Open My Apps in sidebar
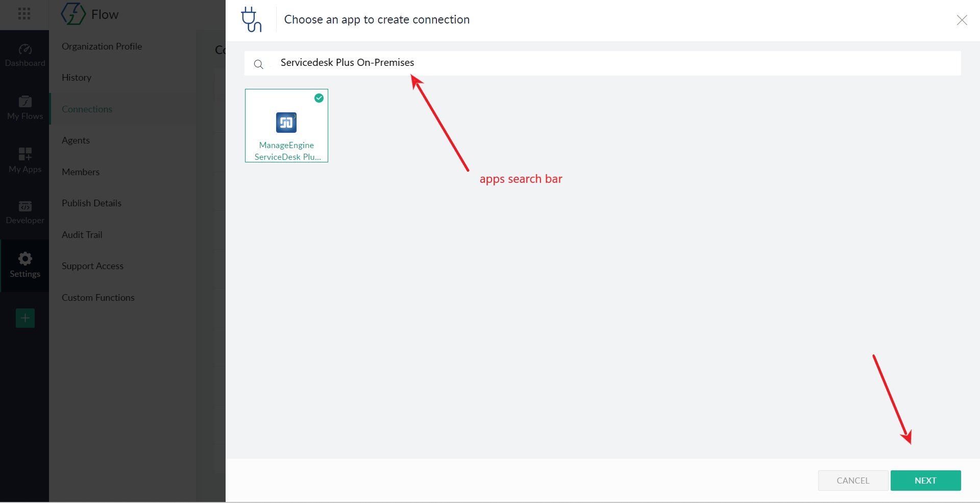Viewport: 980px width, 503px height. (x=24, y=161)
